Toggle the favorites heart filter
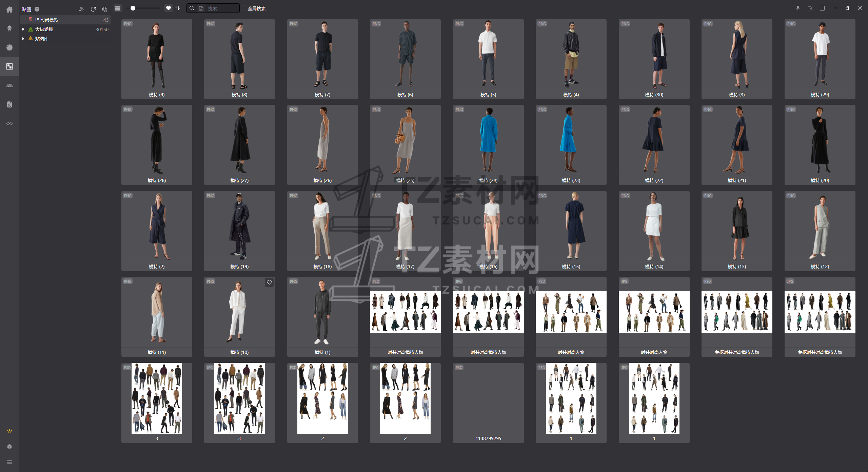Screen dimensions: 868x472 [x=169, y=8]
